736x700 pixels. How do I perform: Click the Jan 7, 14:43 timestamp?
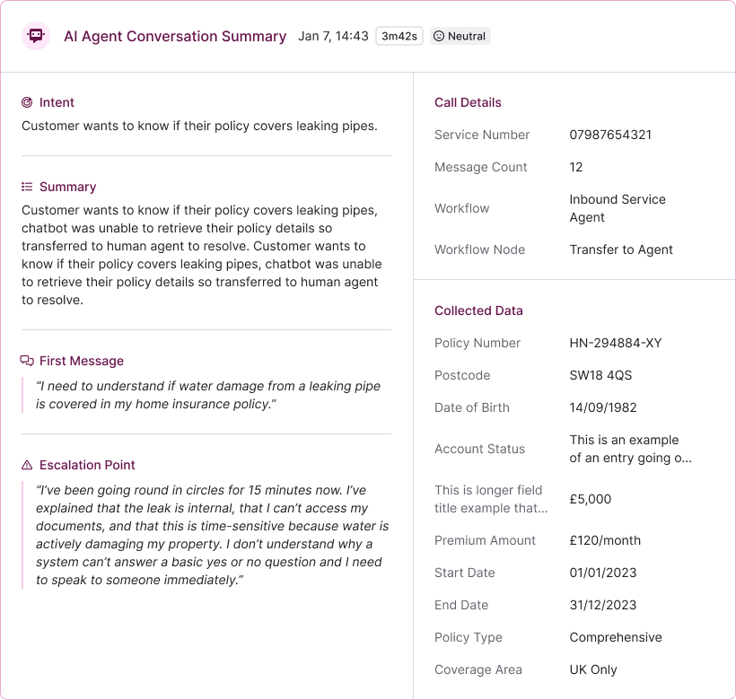point(333,37)
